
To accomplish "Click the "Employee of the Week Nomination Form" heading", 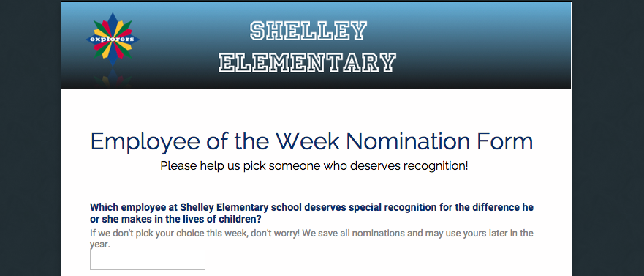I will coord(311,141).
